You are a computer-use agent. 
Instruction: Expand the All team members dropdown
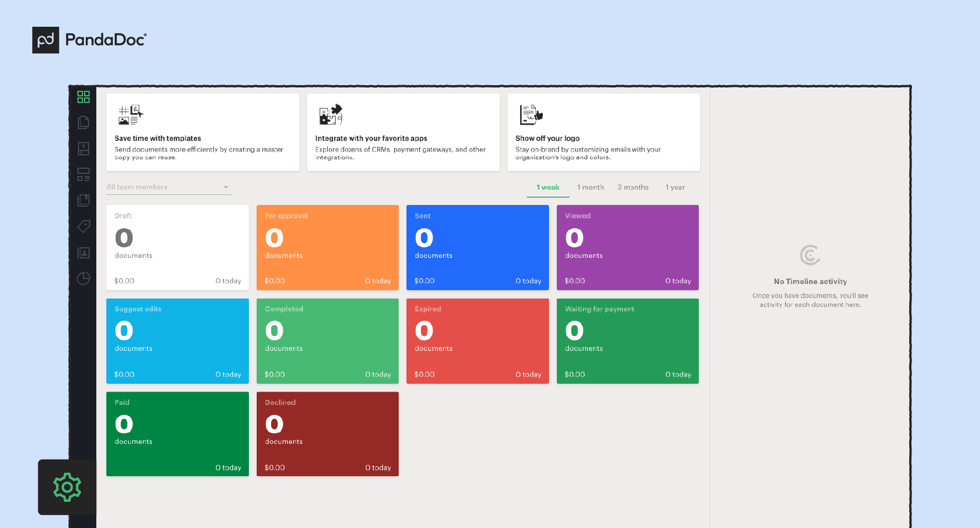coord(169,187)
